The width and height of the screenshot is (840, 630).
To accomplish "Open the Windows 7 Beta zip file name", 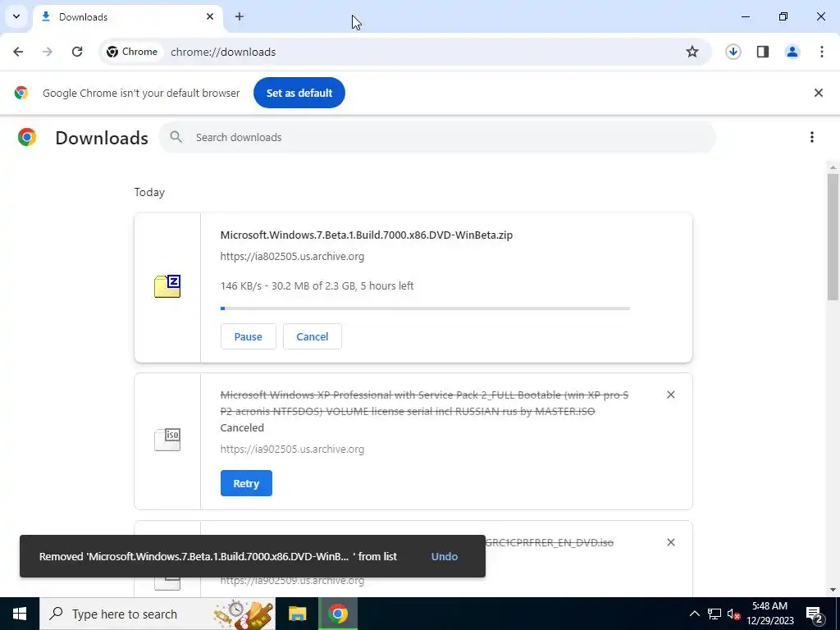I will pos(367,235).
